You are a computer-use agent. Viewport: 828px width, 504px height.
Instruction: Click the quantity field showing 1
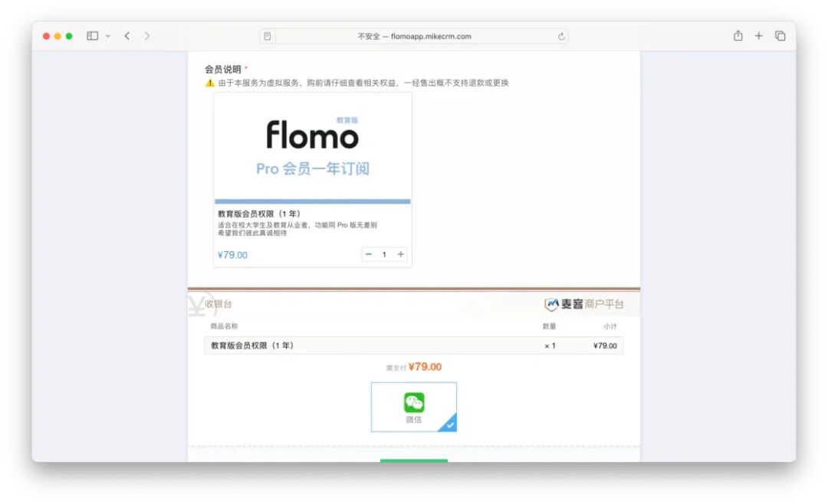pos(384,254)
